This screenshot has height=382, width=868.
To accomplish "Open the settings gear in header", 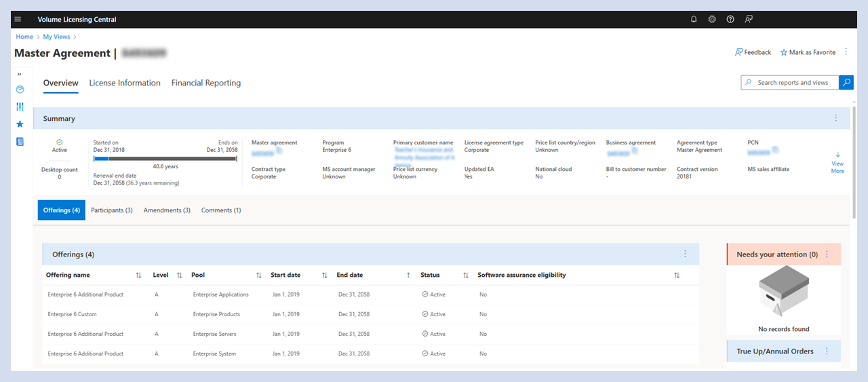I will 712,19.
